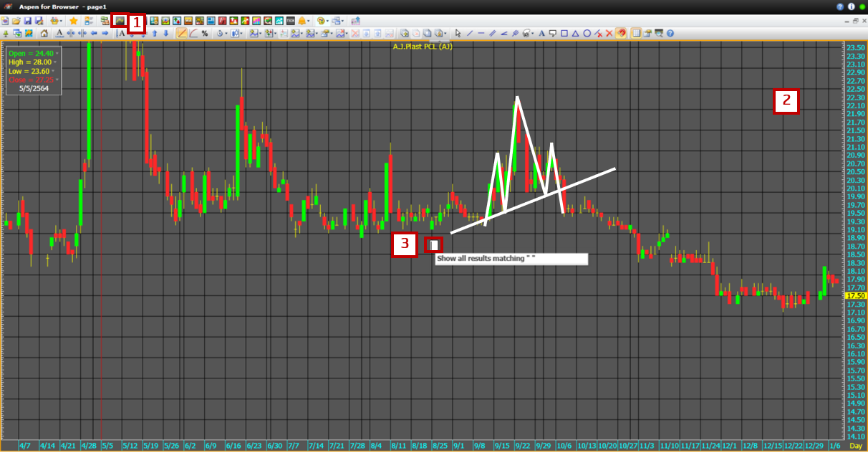The height and width of the screenshot is (453, 868).
Task: Click the Save icon in the toolbar
Action: coord(27,22)
